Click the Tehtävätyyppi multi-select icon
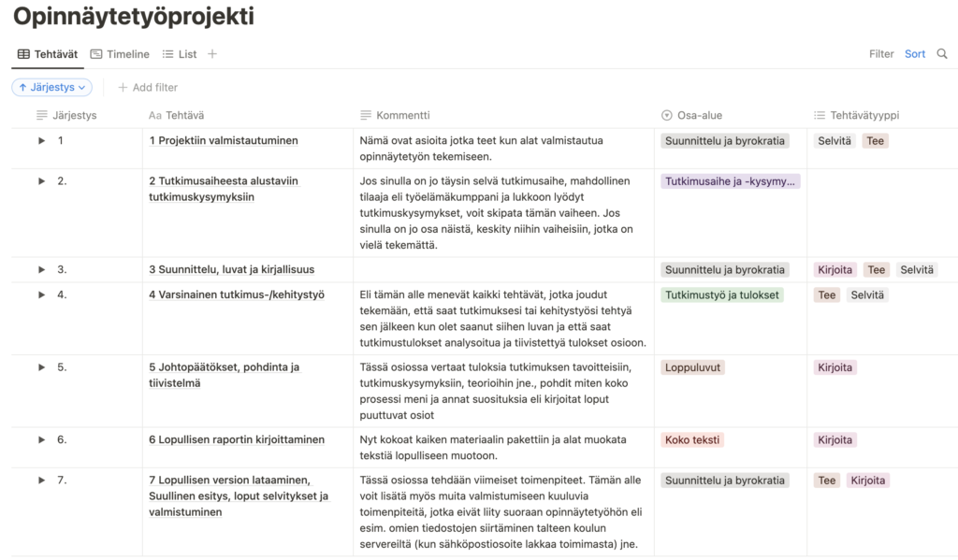958x560 pixels. [820, 116]
